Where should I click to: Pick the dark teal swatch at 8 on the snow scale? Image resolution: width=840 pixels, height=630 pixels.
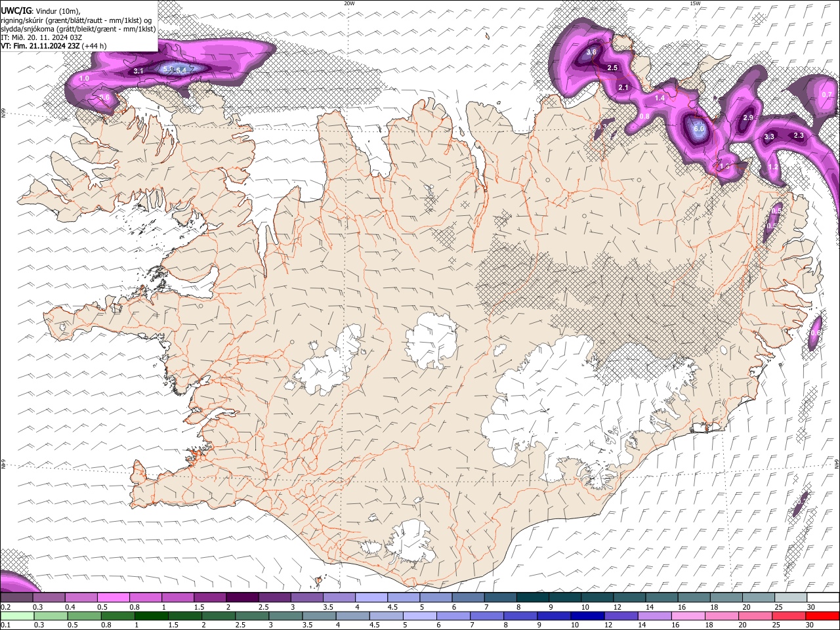[532, 597]
